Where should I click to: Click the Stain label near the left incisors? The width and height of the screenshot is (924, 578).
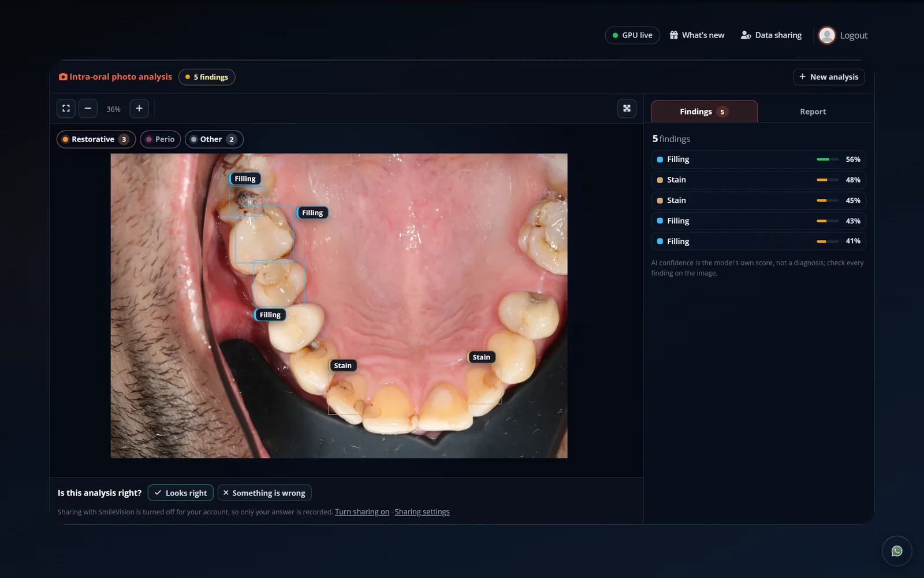[342, 365]
